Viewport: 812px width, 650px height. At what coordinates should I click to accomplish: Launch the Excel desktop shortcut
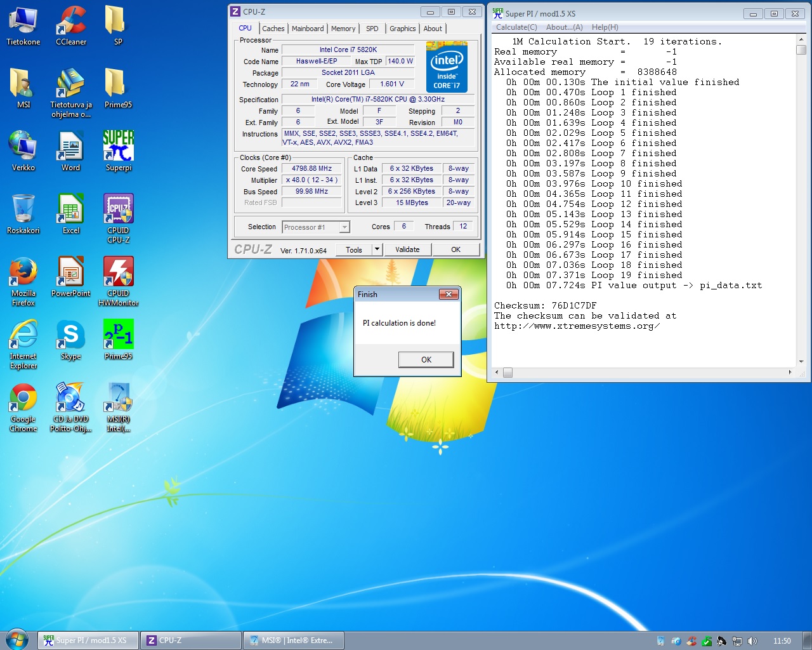71,215
